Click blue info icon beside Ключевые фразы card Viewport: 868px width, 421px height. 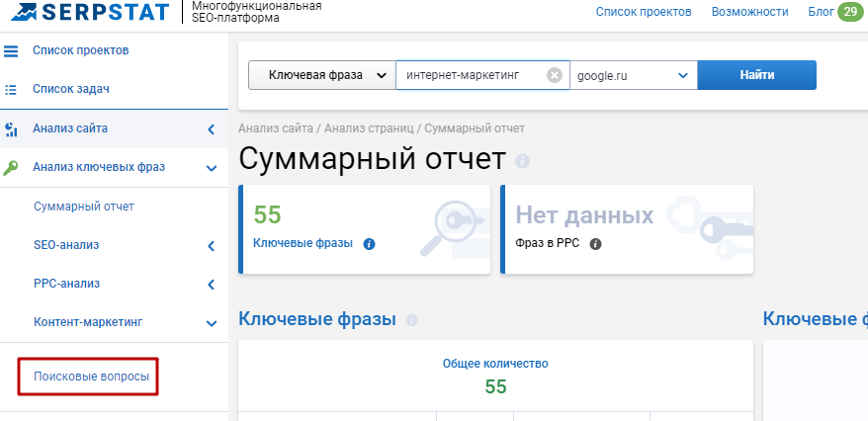pyautogui.click(x=369, y=244)
